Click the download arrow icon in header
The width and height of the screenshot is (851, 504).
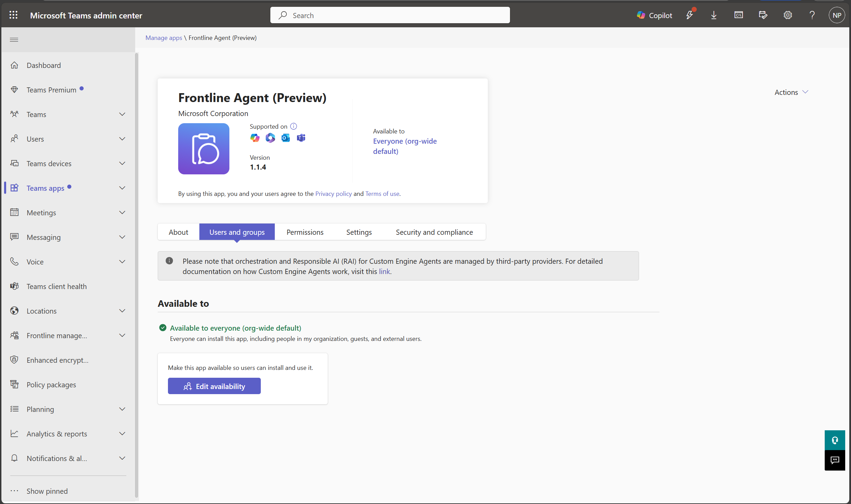714,15
